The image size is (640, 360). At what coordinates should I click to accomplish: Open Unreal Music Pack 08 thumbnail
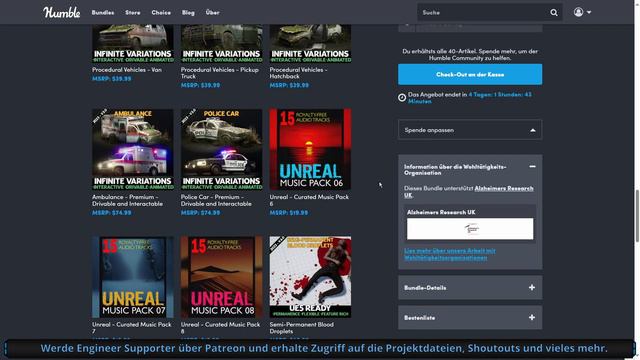click(222, 277)
